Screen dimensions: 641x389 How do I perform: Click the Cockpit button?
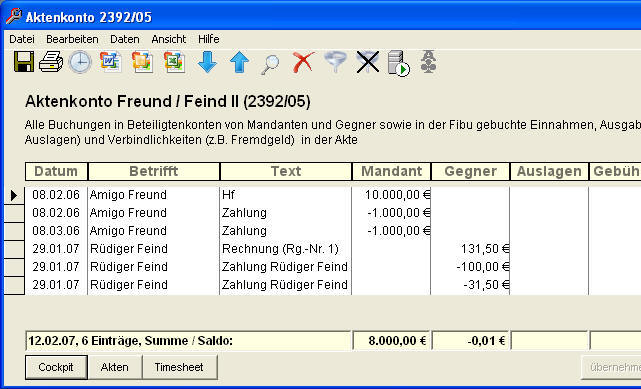(56, 367)
